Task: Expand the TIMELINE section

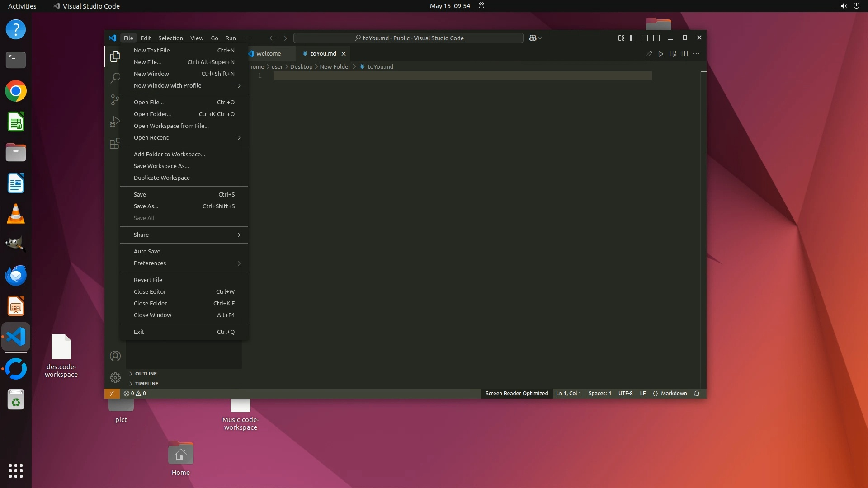Action: pos(146,384)
